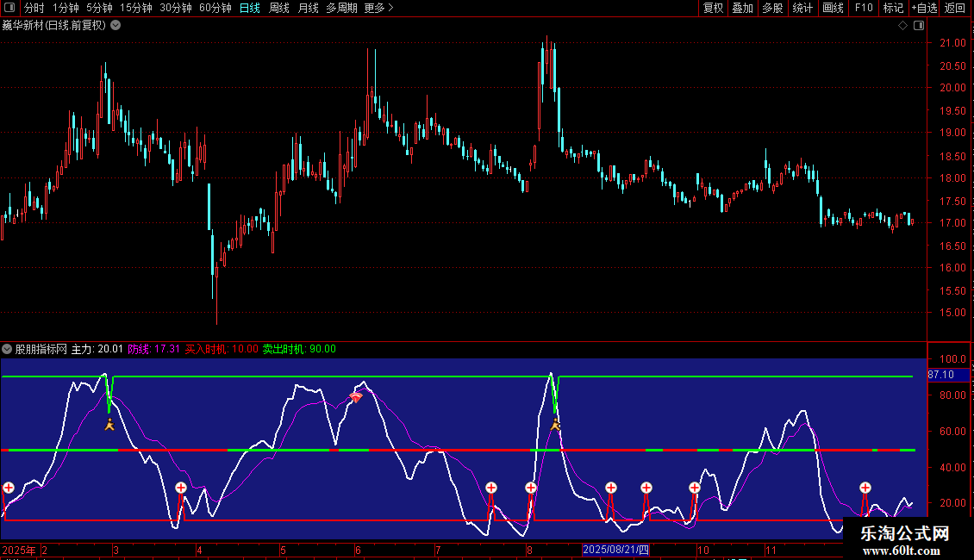The width and height of the screenshot is (974, 560).
Task: Click the 返回 back button
Action: (955, 8)
